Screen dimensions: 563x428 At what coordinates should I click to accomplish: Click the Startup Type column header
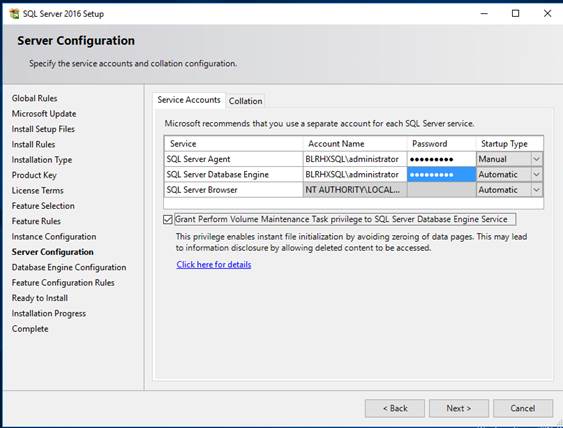click(510, 144)
